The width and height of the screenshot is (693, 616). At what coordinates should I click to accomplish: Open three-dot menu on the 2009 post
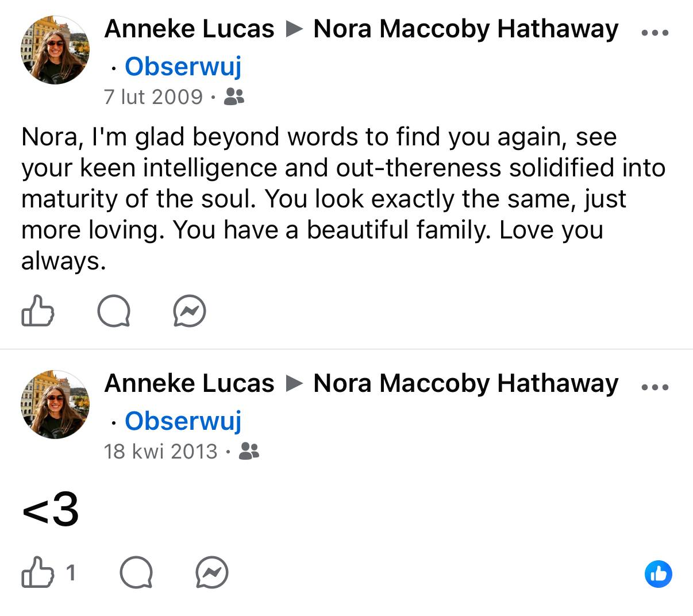pos(654,33)
